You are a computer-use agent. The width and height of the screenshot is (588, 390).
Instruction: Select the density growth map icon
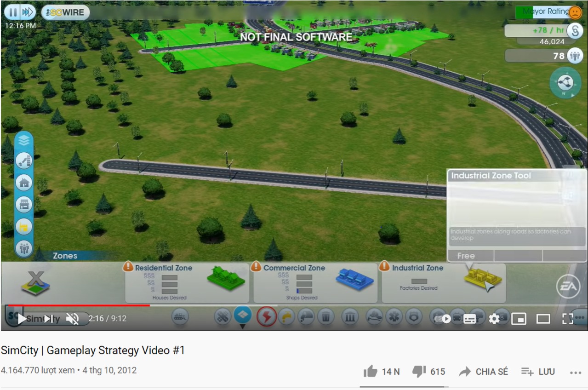[x=24, y=161]
